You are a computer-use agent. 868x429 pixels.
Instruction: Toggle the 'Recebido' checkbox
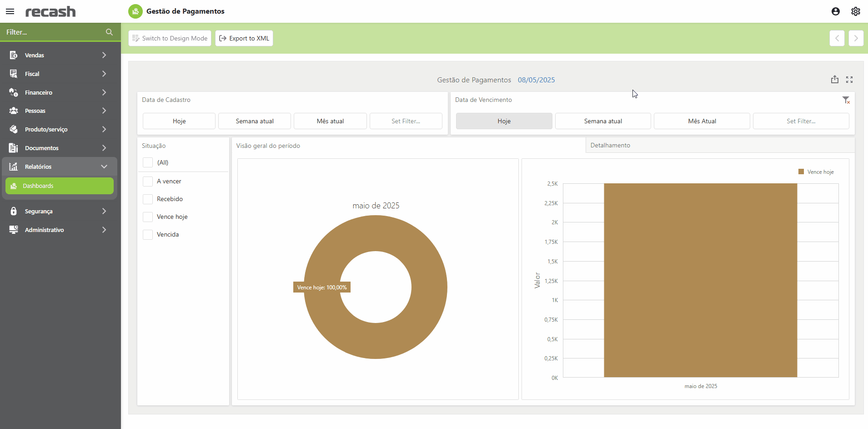[148, 199]
